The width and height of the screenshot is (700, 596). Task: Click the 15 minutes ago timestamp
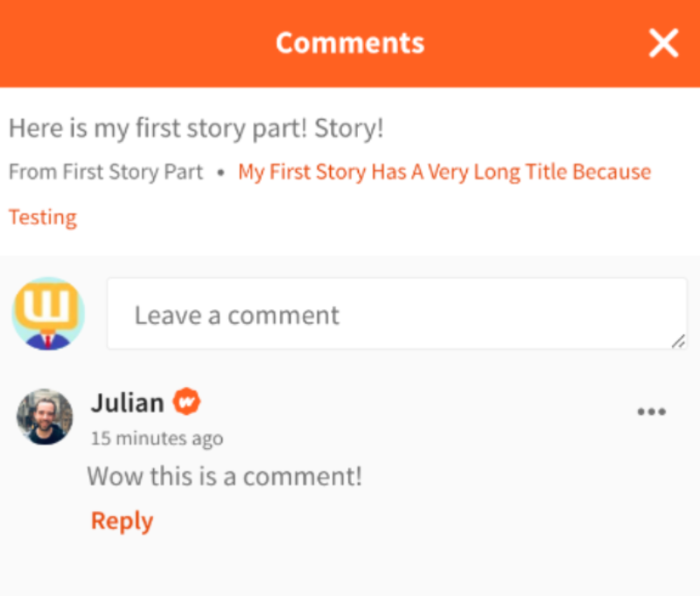157,438
